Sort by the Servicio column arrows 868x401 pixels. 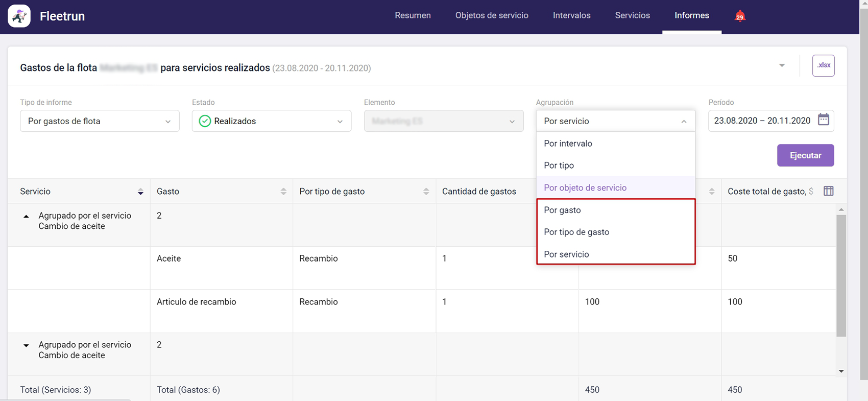pos(140,192)
